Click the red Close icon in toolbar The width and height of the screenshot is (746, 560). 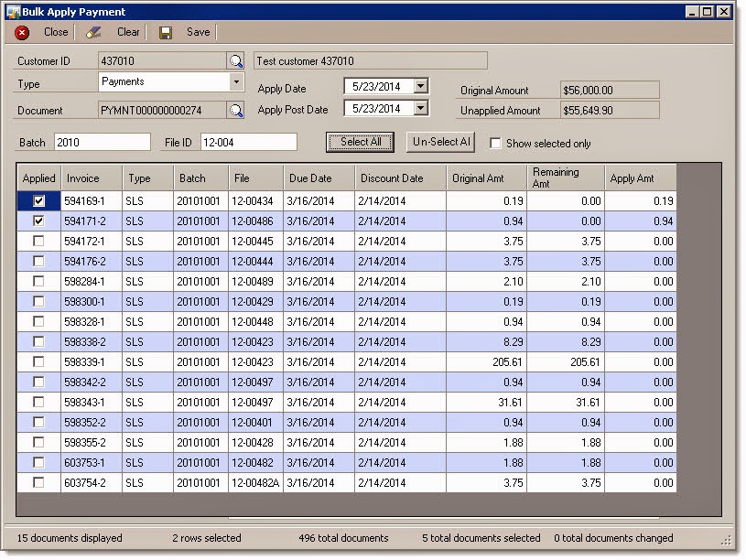pos(22,33)
